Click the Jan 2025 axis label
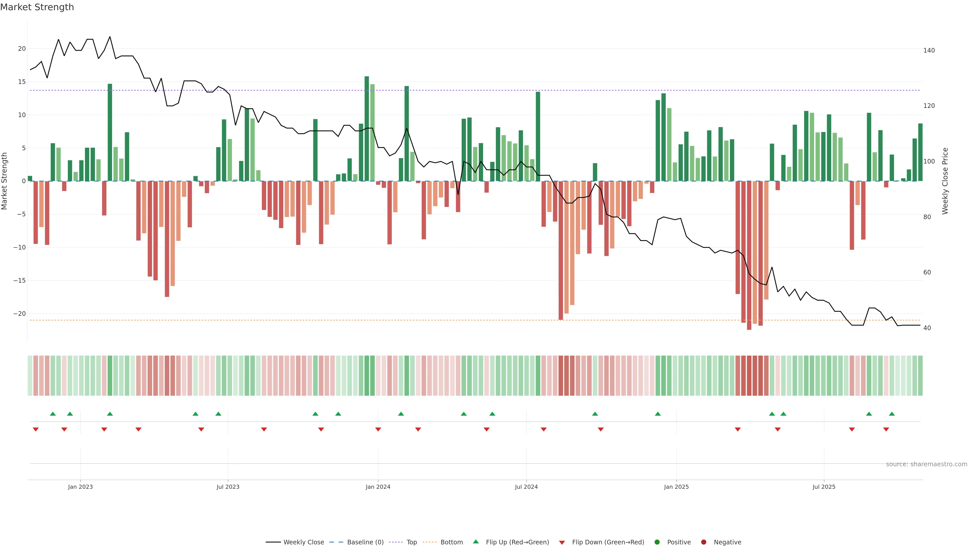Image resolution: width=980 pixels, height=551 pixels. click(676, 487)
